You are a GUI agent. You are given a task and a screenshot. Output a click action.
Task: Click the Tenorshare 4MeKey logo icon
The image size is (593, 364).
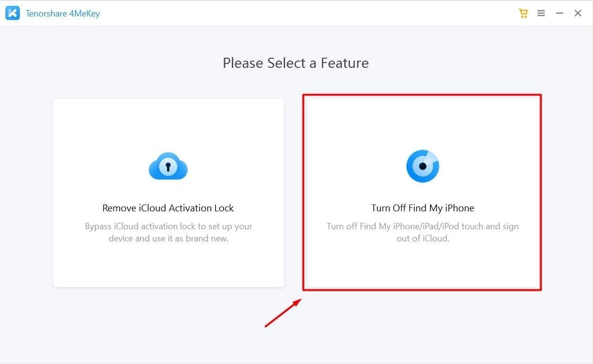[13, 13]
